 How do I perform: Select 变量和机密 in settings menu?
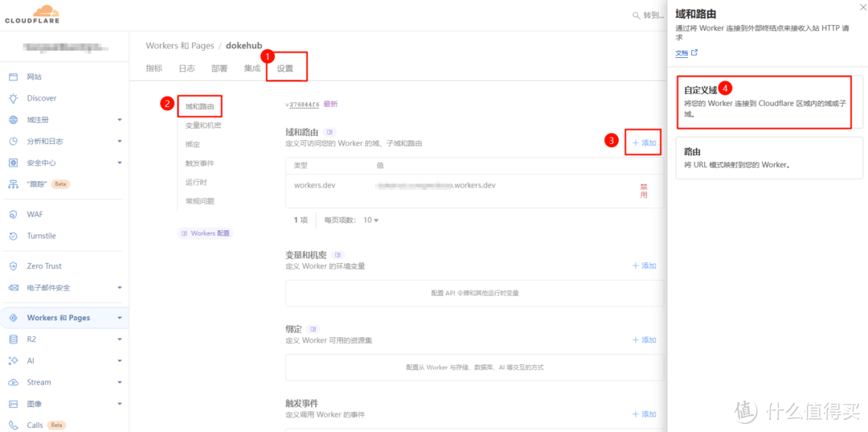pyautogui.click(x=203, y=125)
